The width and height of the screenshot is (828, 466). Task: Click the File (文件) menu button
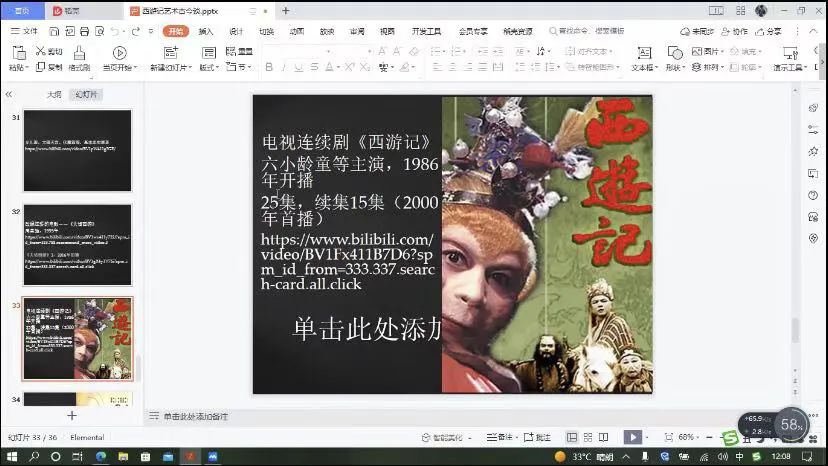(24, 31)
